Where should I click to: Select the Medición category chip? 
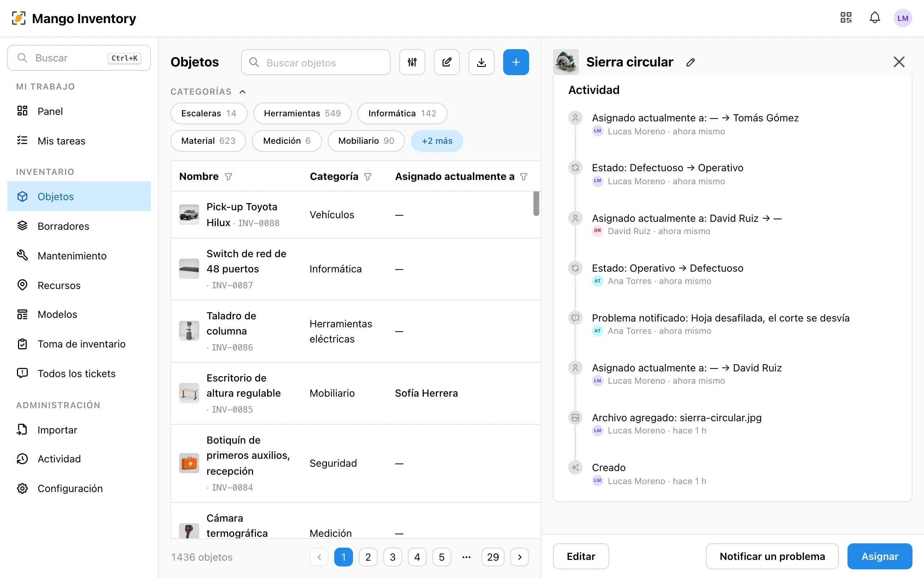coord(287,141)
